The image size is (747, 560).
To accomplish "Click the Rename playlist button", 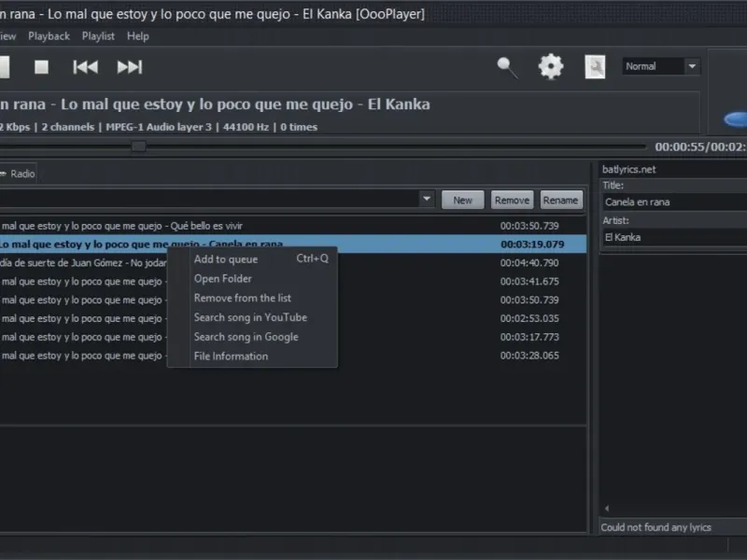I will (560, 200).
